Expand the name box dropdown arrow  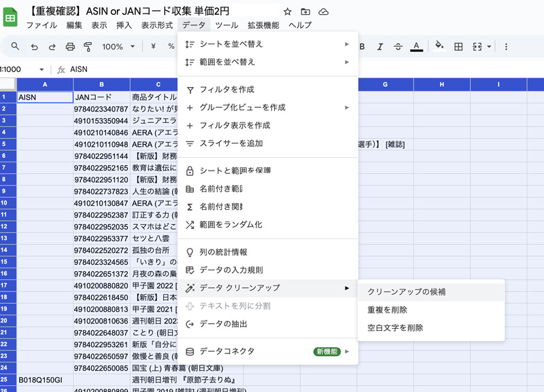(41, 69)
